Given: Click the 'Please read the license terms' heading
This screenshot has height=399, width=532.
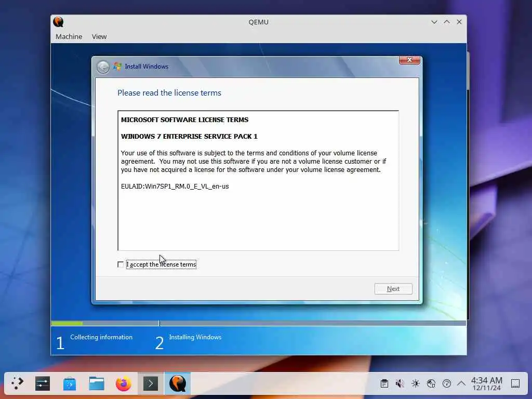Looking at the screenshot, I should pos(169,92).
